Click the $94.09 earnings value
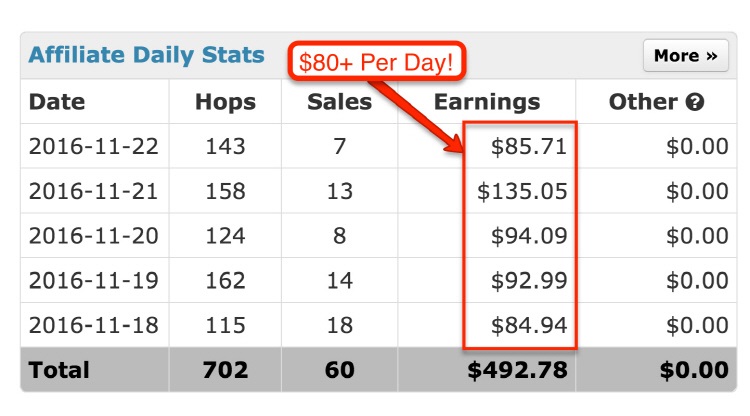The width and height of the screenshot is (750, 416). pyautogui.click(x=529, y=236)
